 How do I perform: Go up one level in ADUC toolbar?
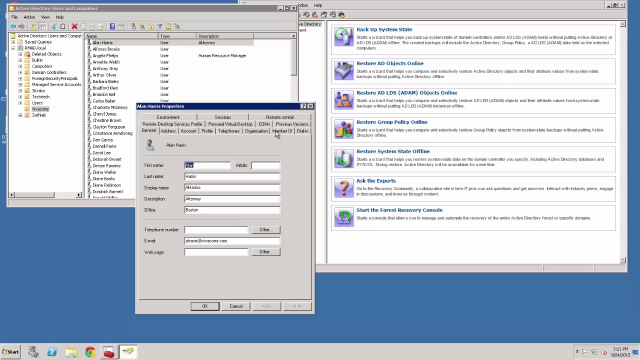click(x=33, y=27)
